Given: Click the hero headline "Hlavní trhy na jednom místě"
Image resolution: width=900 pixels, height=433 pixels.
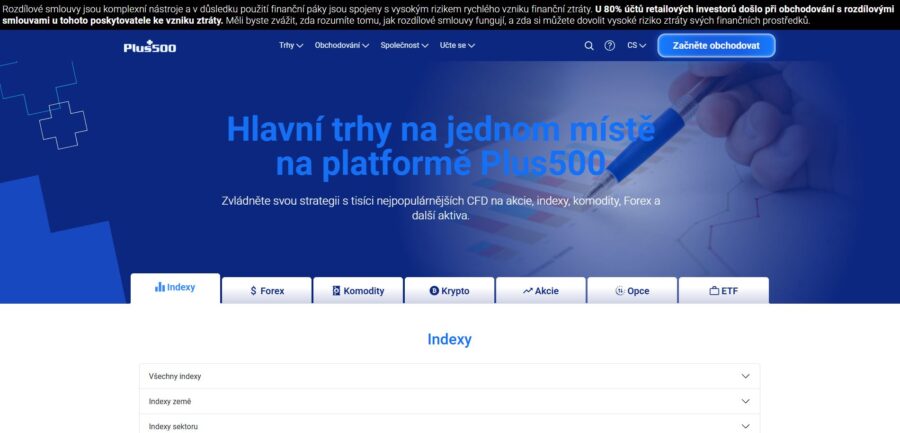Looking at the screenshot, I should [441, 129].
